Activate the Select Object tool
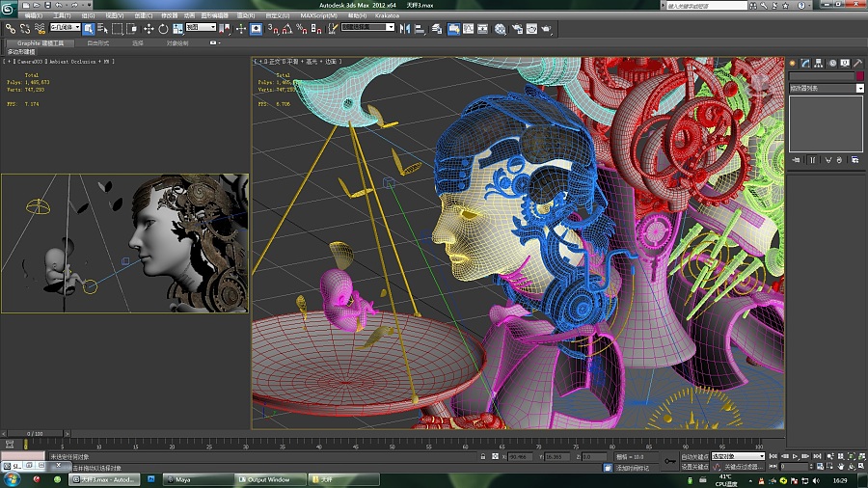 [x=89, y=28]
